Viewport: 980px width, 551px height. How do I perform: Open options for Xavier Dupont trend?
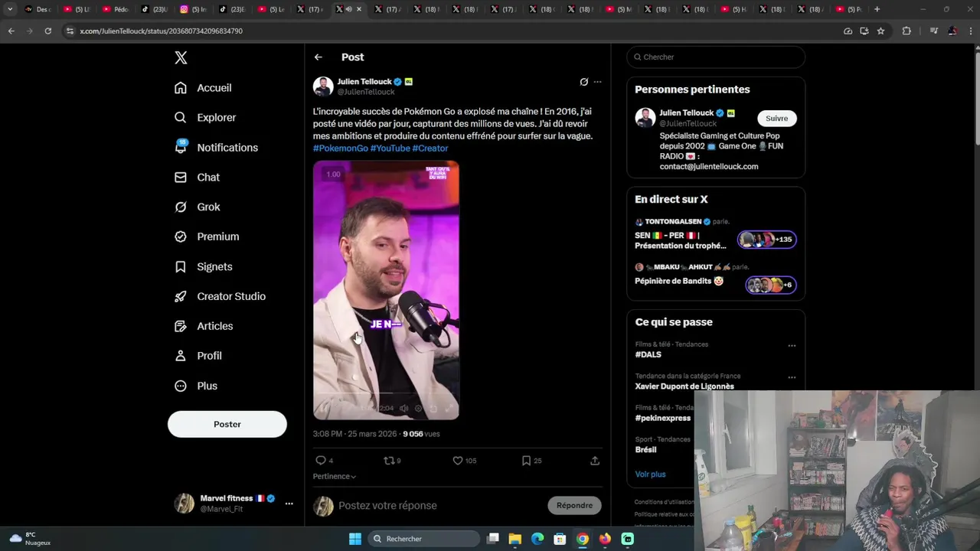tap(792, 377)
